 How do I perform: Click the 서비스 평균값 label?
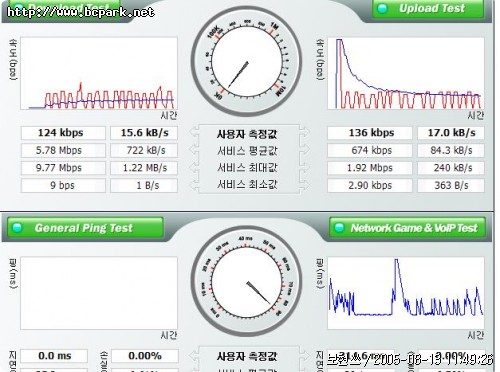coord(247,151)
